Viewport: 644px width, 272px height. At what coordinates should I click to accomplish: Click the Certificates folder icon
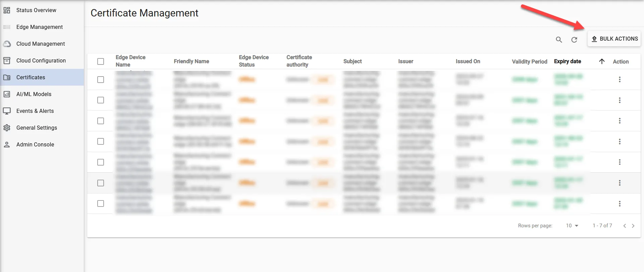[x=7, y=77]
